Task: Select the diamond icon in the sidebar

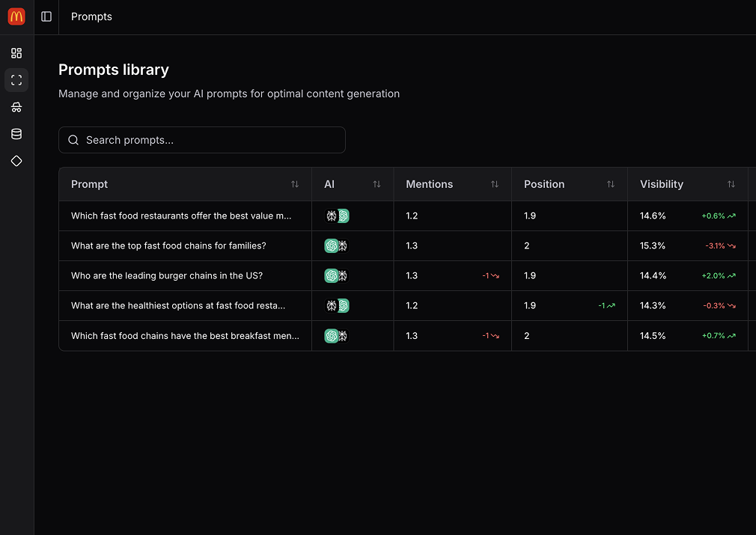Action: (x=16, y=161)
